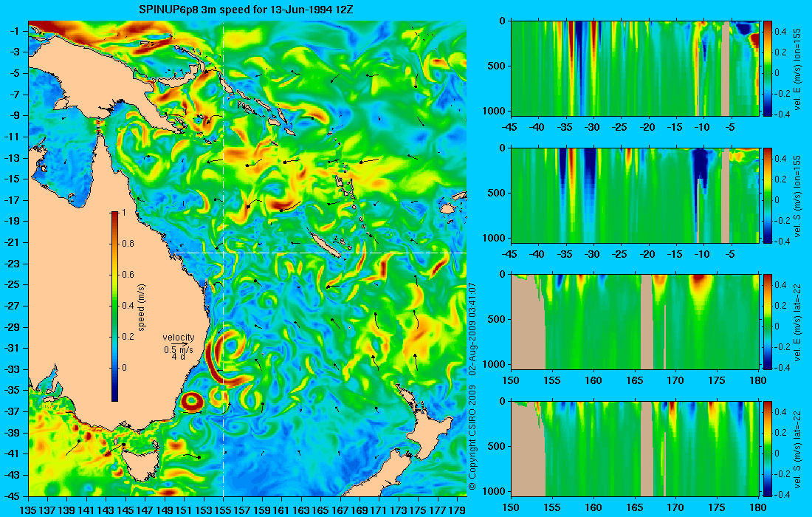Click the "-45" latitude tick on the map axis
This screenshot has height=517, width=812.
pyautogui.click(x=13, y=496)
